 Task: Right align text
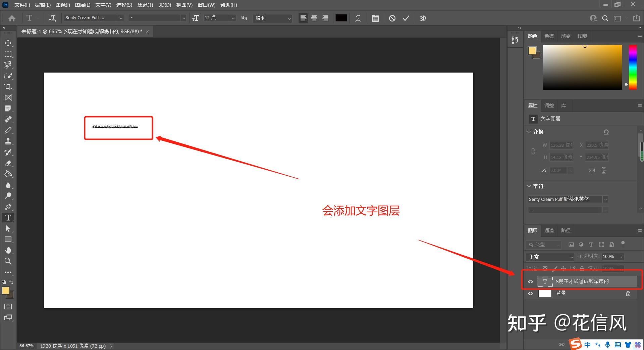(x=325, y=18)
